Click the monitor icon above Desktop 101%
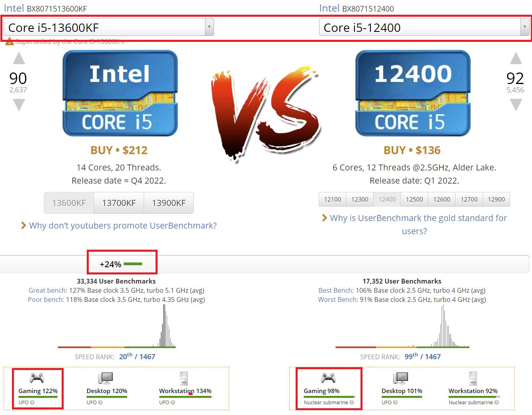Screen dimensions: 532x415 [x=400, y=378]
